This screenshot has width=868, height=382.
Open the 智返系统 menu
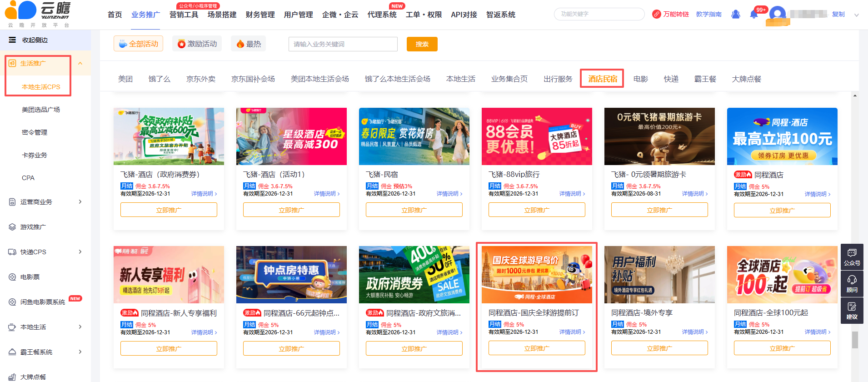pos(501,15)
